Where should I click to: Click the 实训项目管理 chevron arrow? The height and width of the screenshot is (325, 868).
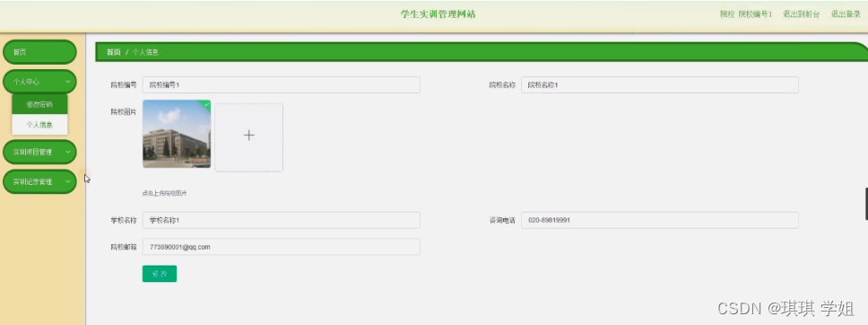(67, 152)
